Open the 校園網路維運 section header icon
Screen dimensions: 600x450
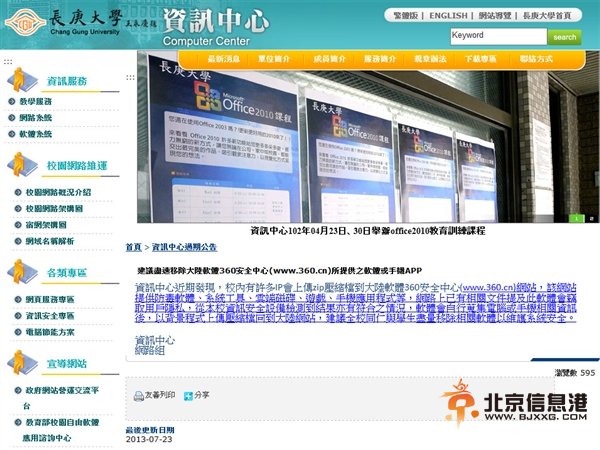pos(22,165)
